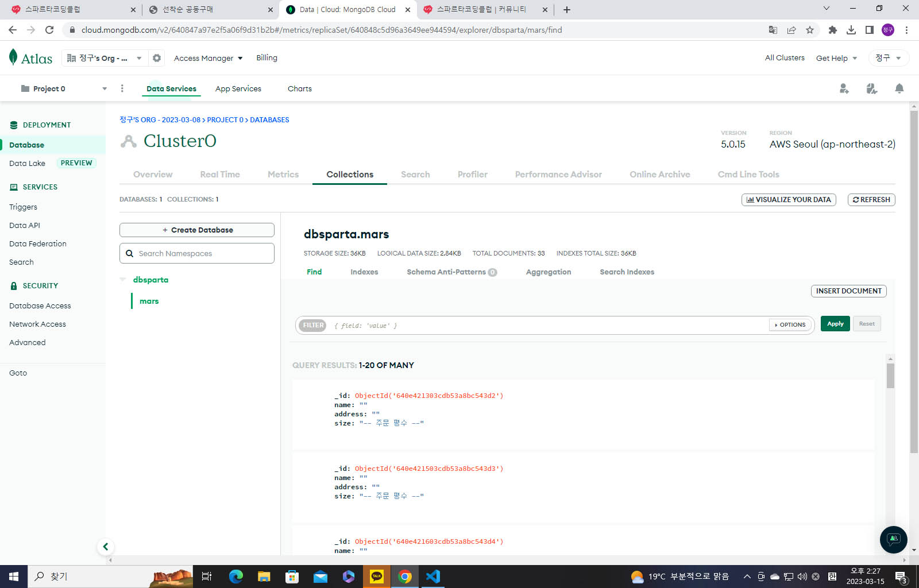This screenshot has height=588, width=919.
Task: Open Windows notification center icon
Action: pos(901,577)
